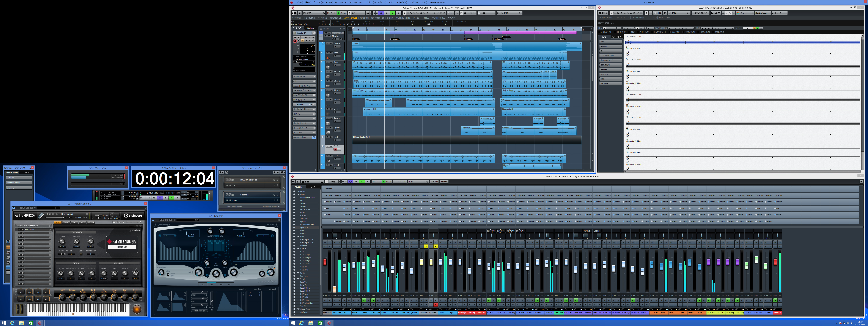Viewport: 868px width, 326px height.
Task: Toggle record enable in Spector 01 inspector
Action: coord(295,41)
